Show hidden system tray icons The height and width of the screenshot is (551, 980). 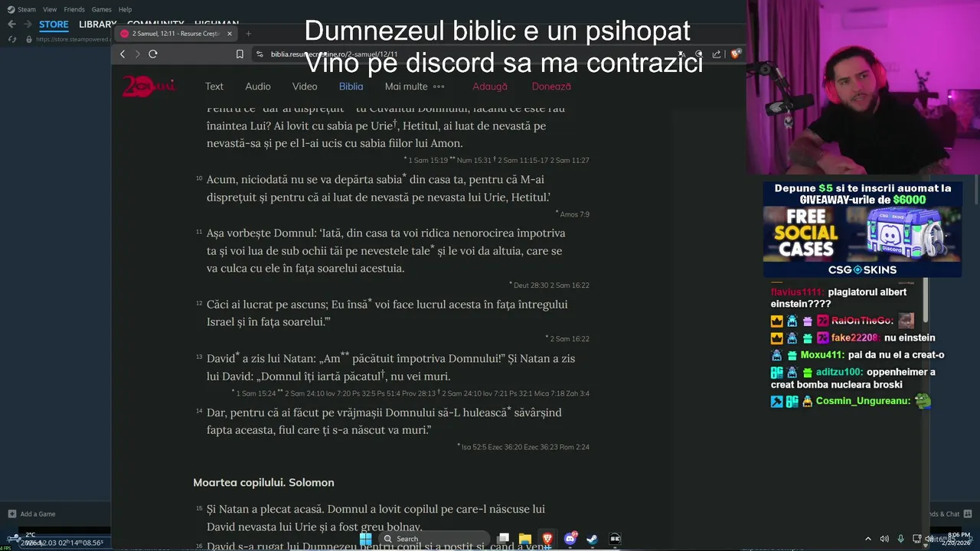coord(867,539)
